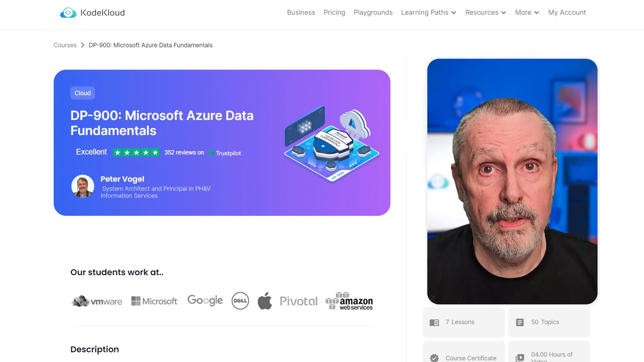The image size is (644, 362).
Task: Click the document icon beside 50 Topics
Action: click(x=520, y=322)
